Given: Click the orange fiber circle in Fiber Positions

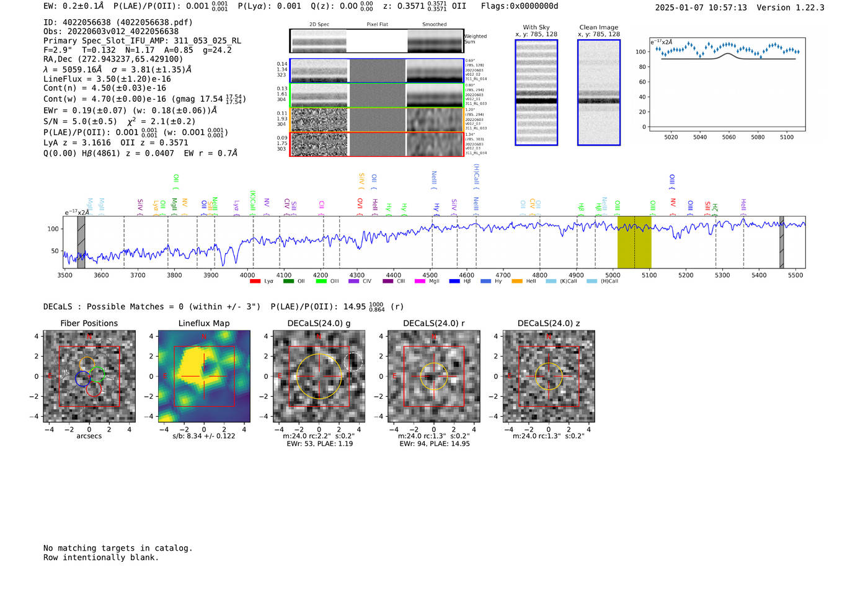Looking at the screenshot, I should 87,365.
